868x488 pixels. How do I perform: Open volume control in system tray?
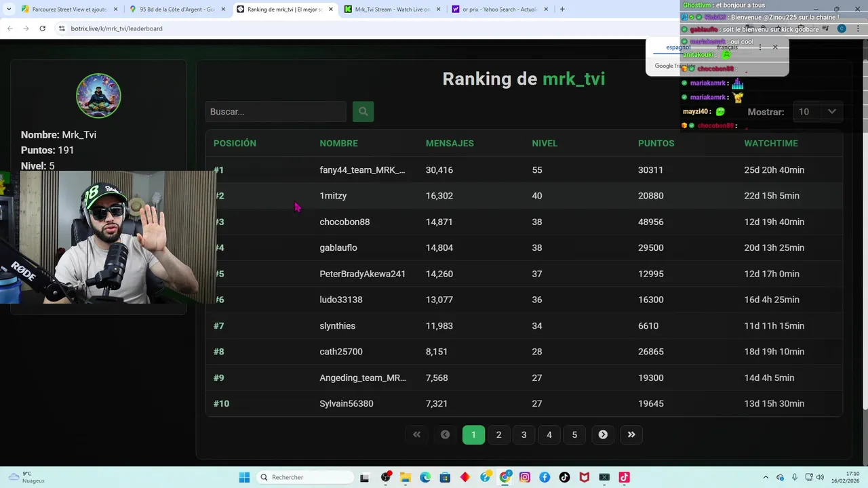click(x=819, y=477)
